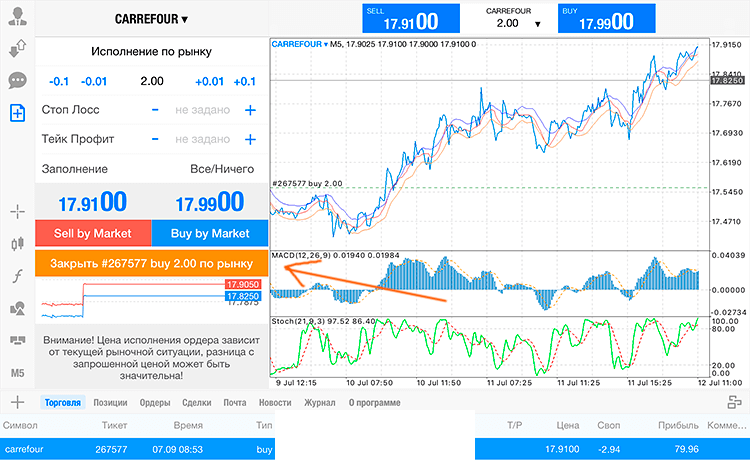Switch to Позиции tab

110,403
